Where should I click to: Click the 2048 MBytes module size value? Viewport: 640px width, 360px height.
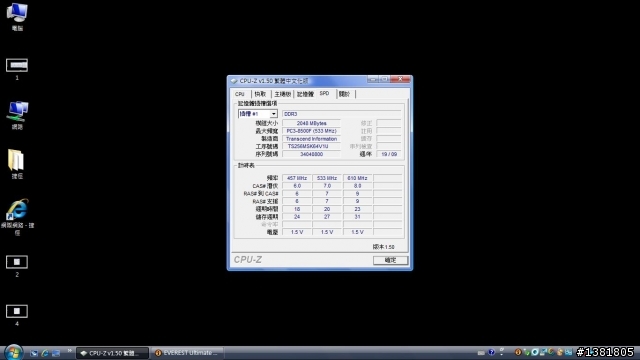[311, 123]
